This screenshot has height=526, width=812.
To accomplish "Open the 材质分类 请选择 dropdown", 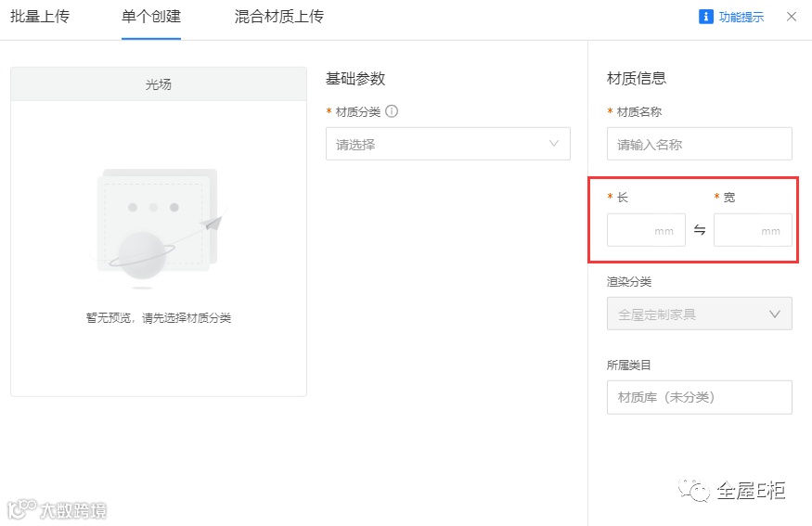I will [436, 144].
